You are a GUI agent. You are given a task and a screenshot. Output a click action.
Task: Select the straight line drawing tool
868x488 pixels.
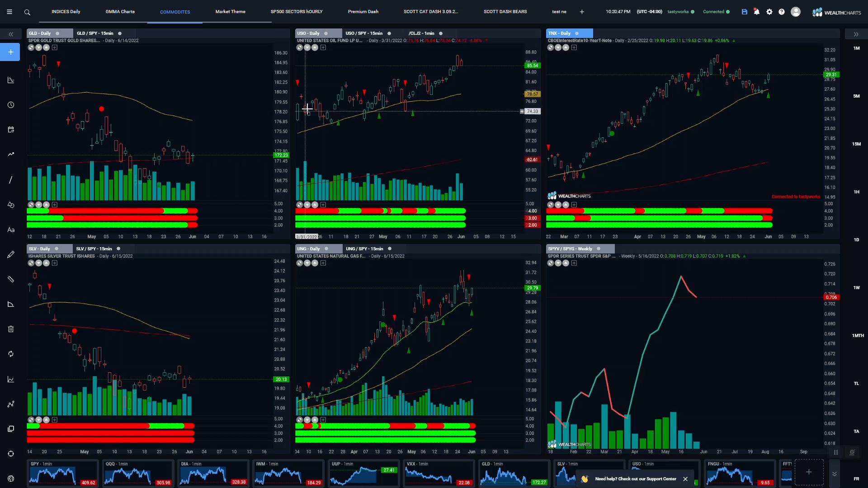coord(11,180)
